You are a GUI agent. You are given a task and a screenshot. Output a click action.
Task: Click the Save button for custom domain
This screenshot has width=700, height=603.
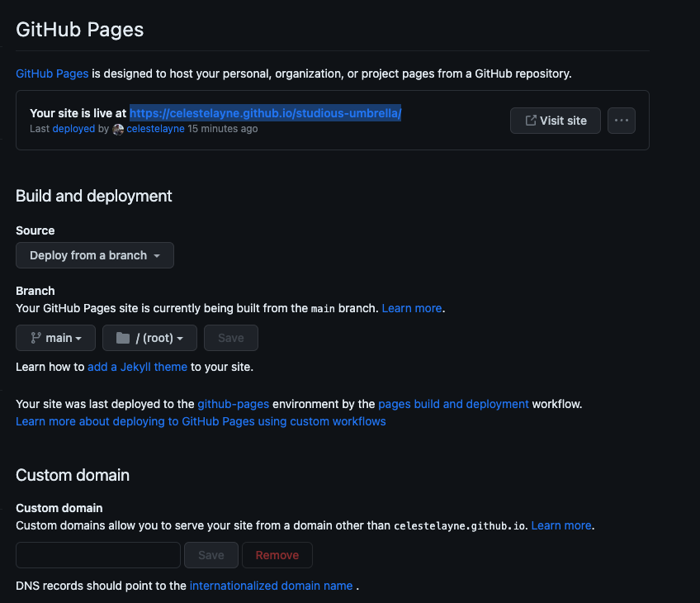tap(211, 555)
